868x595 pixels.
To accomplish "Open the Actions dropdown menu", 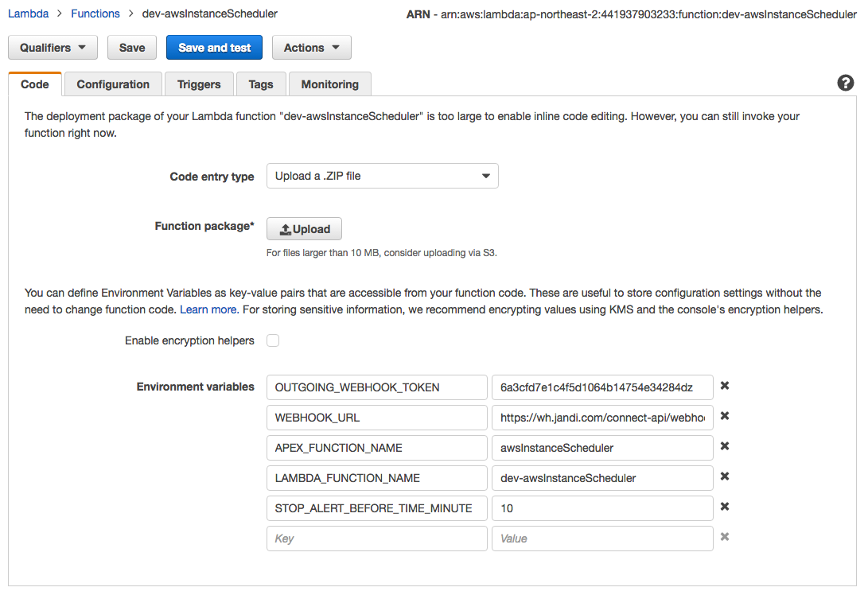I will (311, 48).
